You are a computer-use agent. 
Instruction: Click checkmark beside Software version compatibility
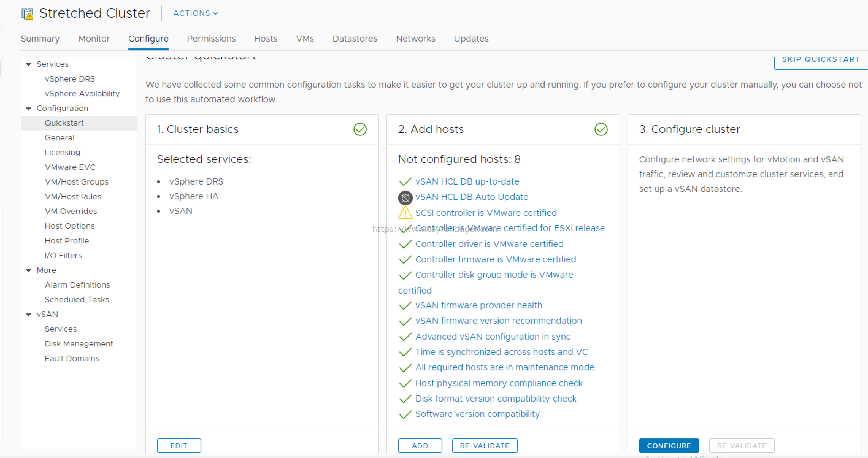[405, 414]
